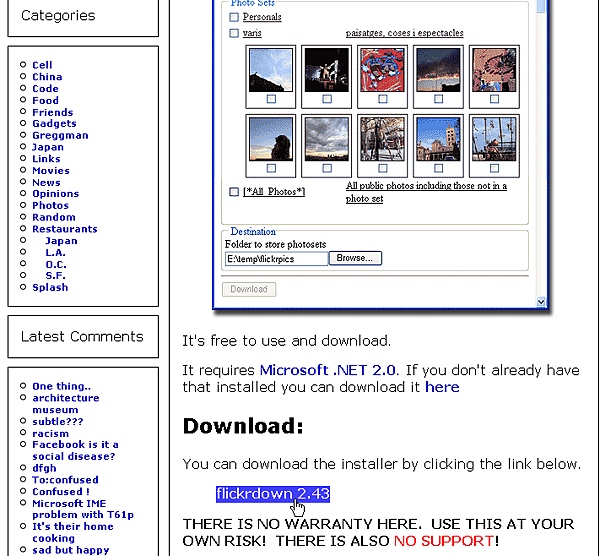Open the Restaurants category
The height and width of the screenshot is (556, 600).
[x=65, y=229]
